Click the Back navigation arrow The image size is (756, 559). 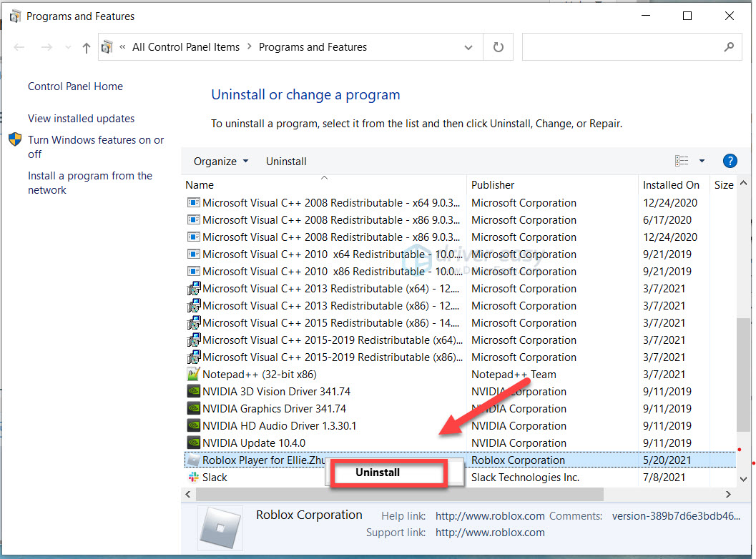click(x=19, y=47)
